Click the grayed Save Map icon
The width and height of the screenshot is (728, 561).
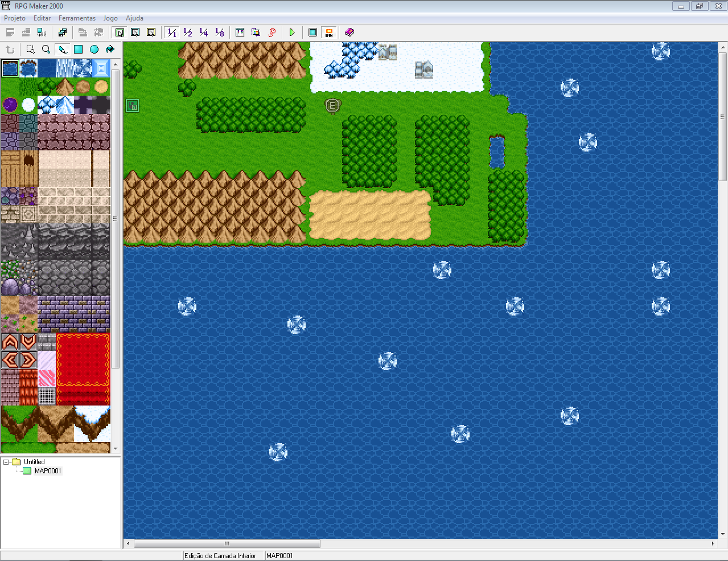pyautogui.click(x=83, y=32)
